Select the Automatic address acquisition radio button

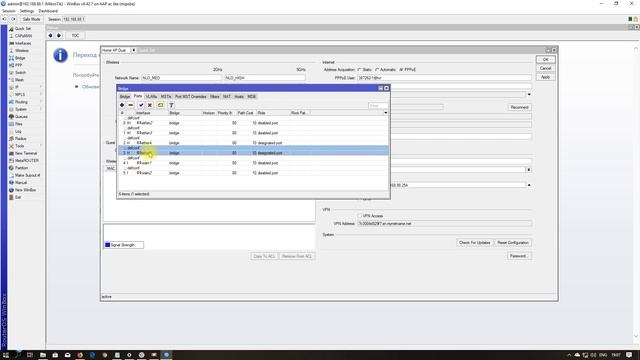377,70
